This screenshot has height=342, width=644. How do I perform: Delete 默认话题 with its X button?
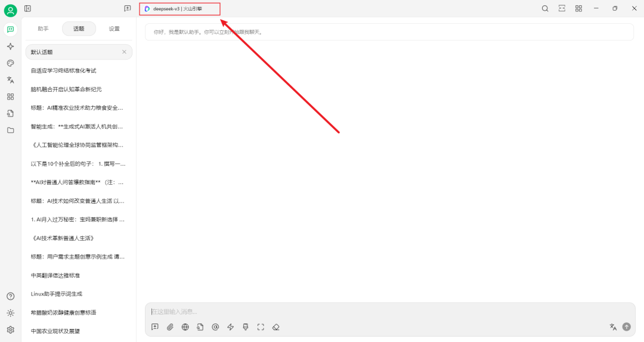124,52
